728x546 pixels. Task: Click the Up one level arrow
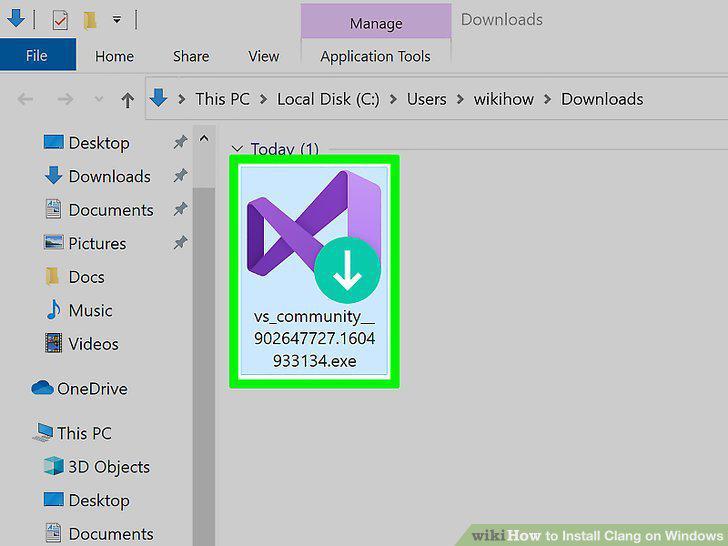pos(128,99)
